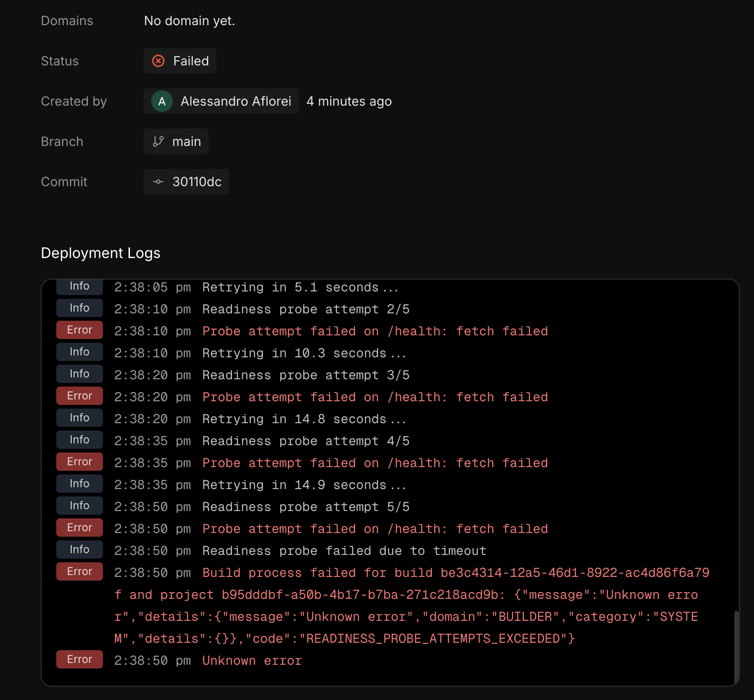The height and width of the screenshot is (700, 754).
Task: Click the 'Deployment Logs' heading
Action: (x=101, y=253)
